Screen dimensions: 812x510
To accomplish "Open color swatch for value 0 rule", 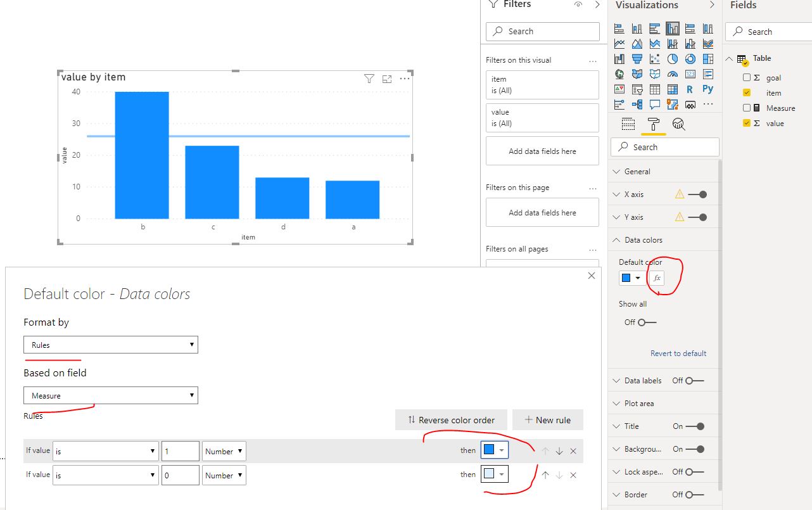I will (x=495, y=474).
